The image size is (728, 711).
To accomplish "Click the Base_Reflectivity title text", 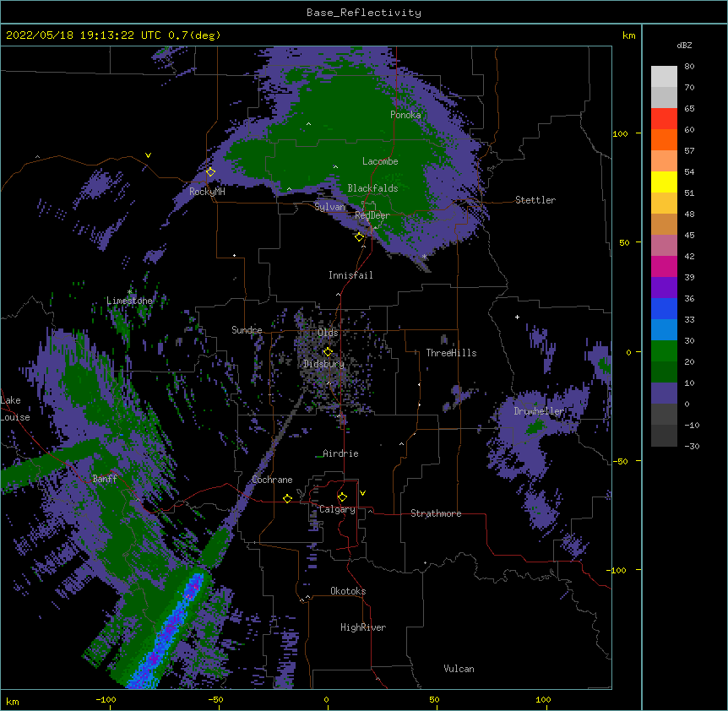I will [x=364, y=13].
